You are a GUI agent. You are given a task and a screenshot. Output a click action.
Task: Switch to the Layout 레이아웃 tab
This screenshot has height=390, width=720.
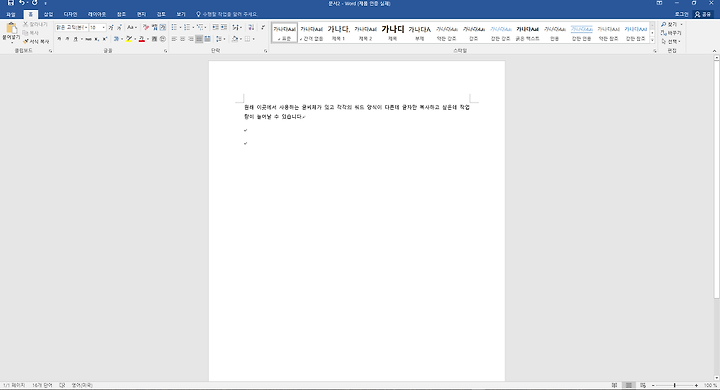point(97,14)
